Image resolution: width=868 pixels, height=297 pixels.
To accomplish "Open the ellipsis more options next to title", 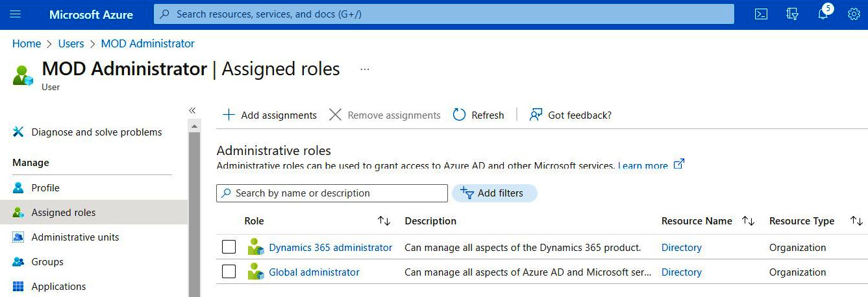I will point(365,69).
